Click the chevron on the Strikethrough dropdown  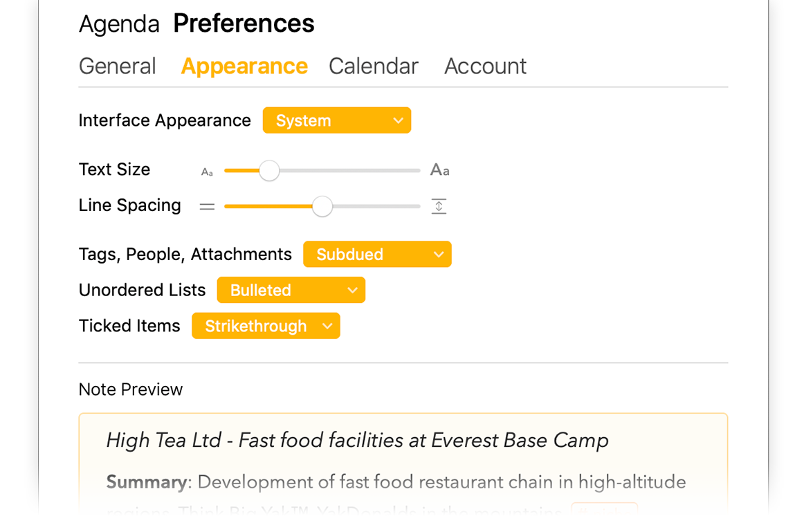(x=328, y=327)
